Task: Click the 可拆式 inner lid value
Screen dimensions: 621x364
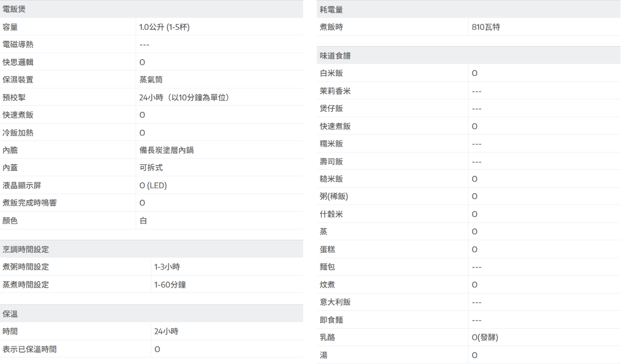Action: pyautogui.click(x=151, y=168)
